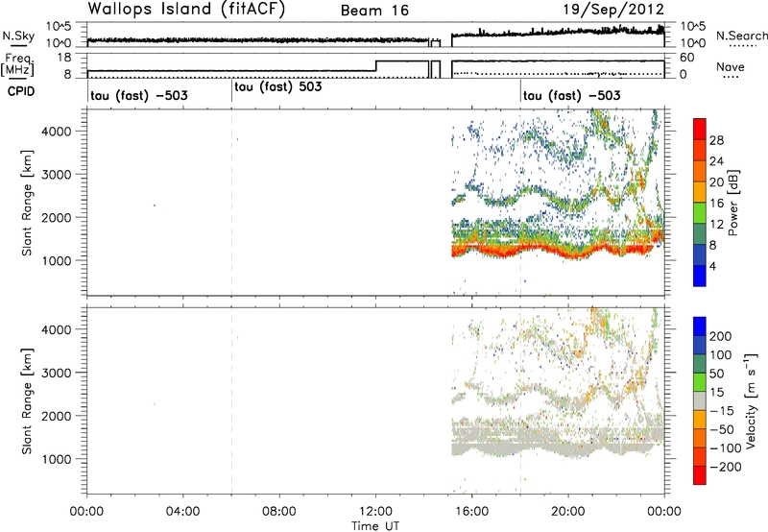This screenshot has width=768, height=532.
Task: Click the 4000 tick label in power panel
Action: click(x=56, y=132)
